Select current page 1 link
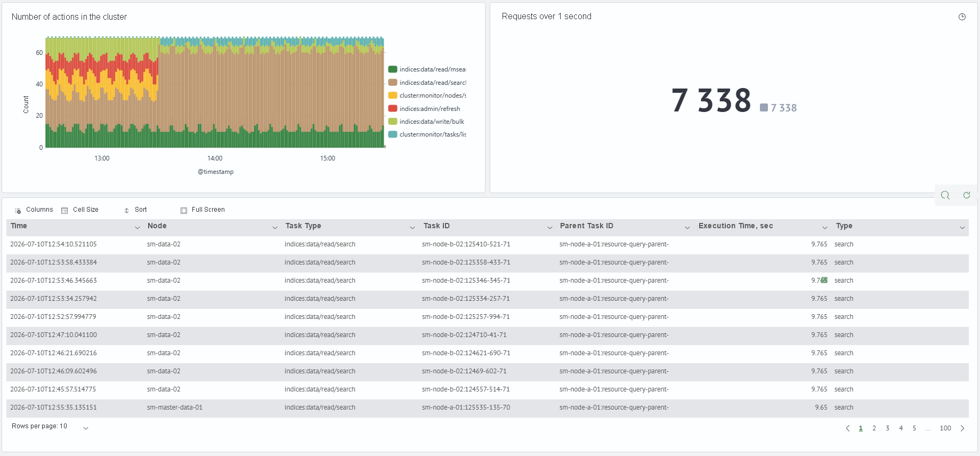This screenshot has height=456, width=980. [x=861, y=428]
